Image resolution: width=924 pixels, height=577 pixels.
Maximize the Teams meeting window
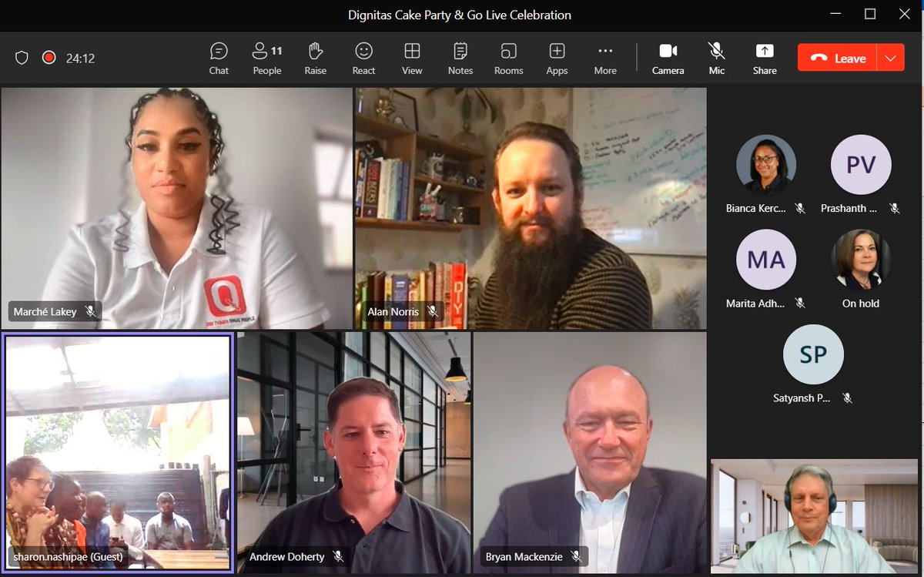(x=870, y=14)
